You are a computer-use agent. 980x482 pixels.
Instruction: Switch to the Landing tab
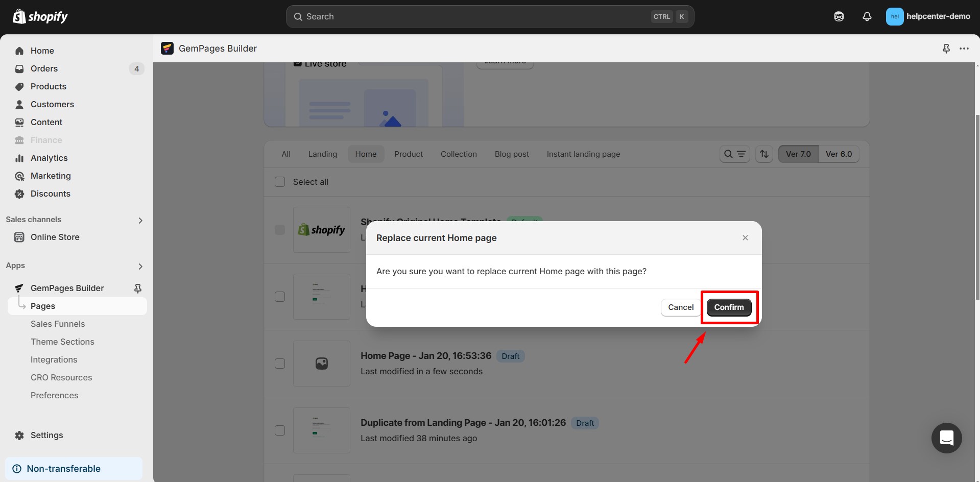click(x=322, y=154)
